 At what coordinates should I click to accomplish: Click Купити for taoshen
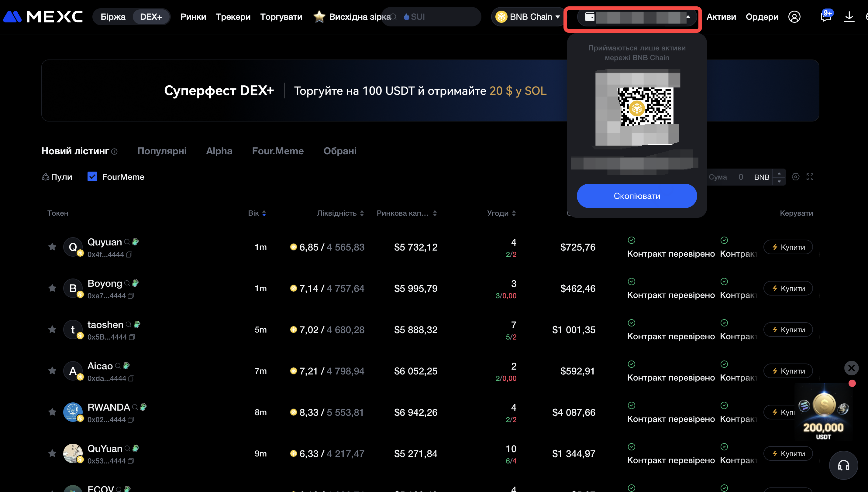click(788, 330)
